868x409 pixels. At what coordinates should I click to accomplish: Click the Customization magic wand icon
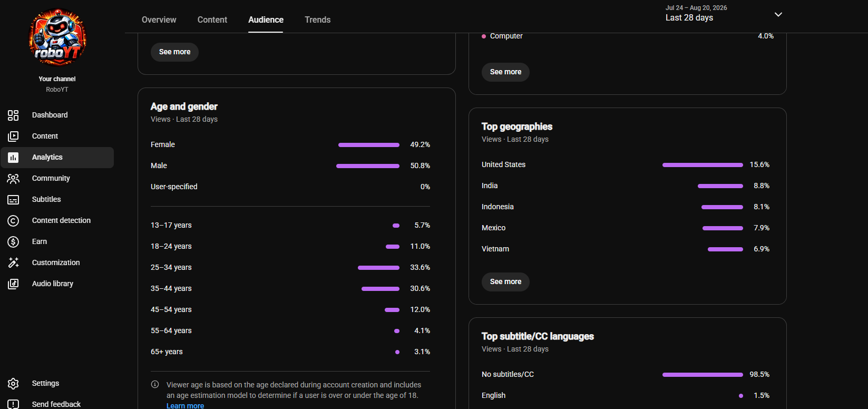[13, 262]
